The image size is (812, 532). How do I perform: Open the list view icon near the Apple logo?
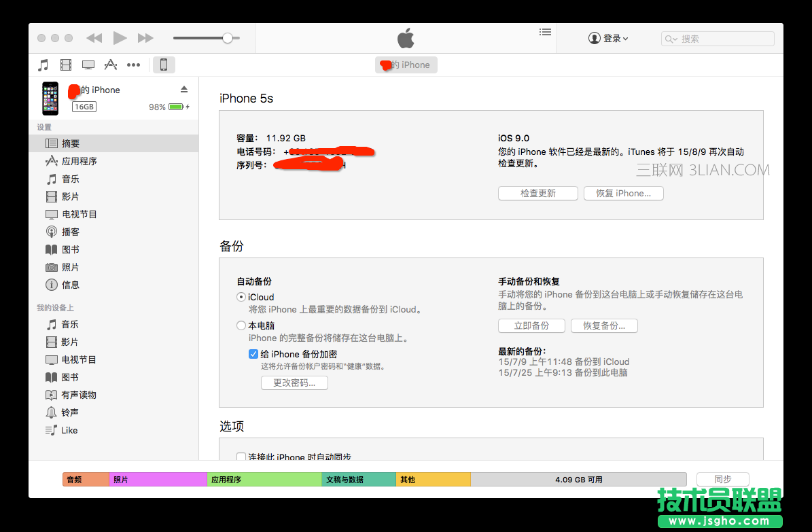(x=545, y=32)
